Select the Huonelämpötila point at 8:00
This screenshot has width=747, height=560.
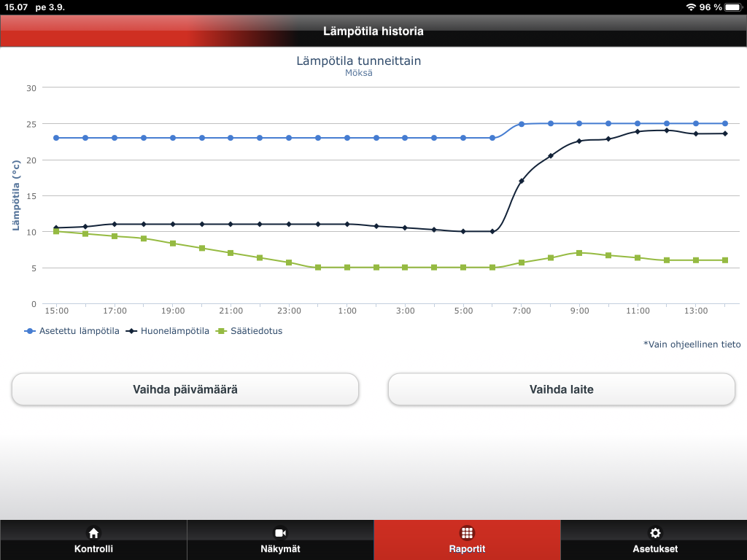551,156
